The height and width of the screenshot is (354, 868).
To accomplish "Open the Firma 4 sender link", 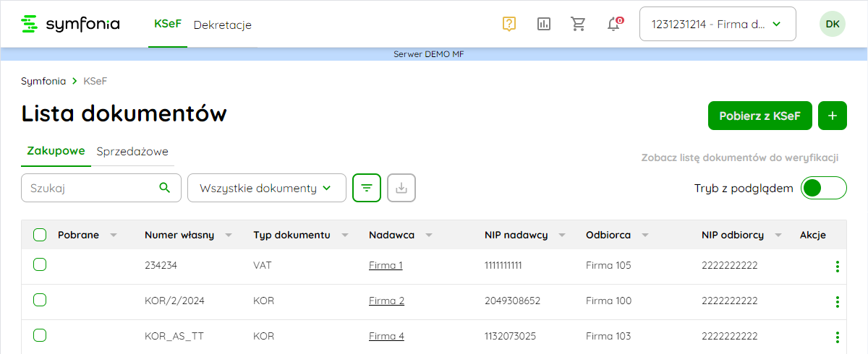I will click(x=386, y=336).
